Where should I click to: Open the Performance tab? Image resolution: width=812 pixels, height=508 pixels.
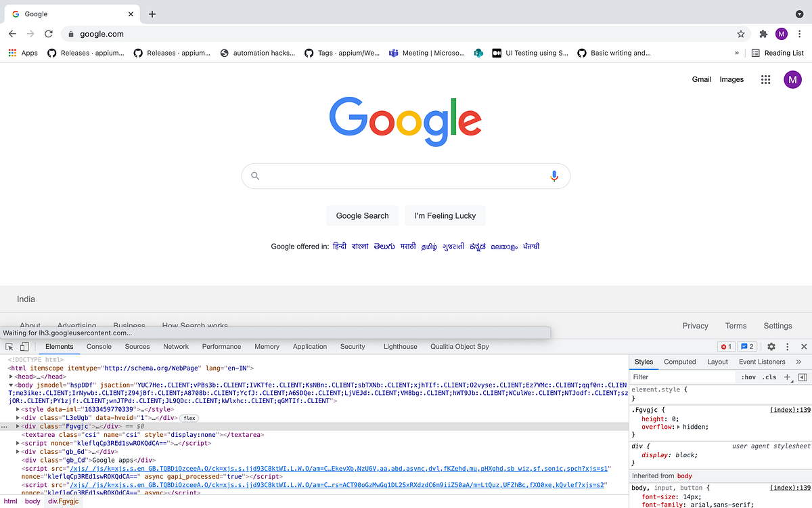tap(221, 346)
